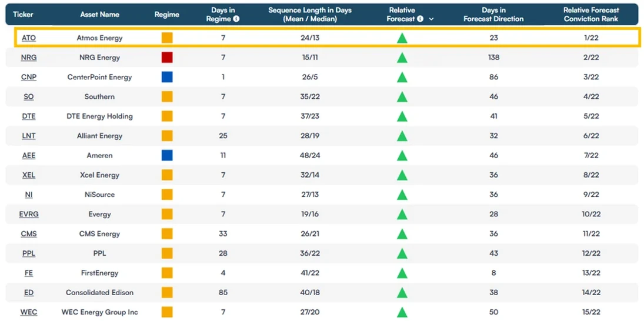This screenshot has width=644, height=321.
Task: Open the CNP ticker link
Action: pos(29,77)
